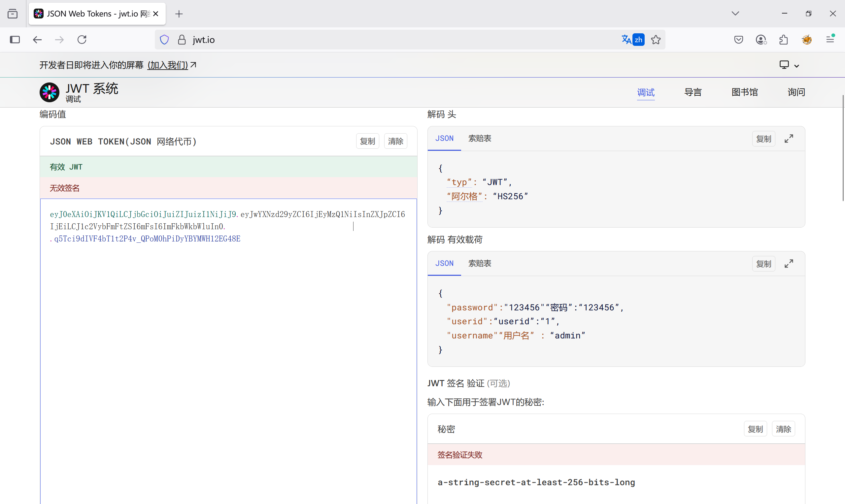Viewport: 845px width, 504px height.
Task: Switch decoded payload to 索赔表 tab
Action: (479, 264)
